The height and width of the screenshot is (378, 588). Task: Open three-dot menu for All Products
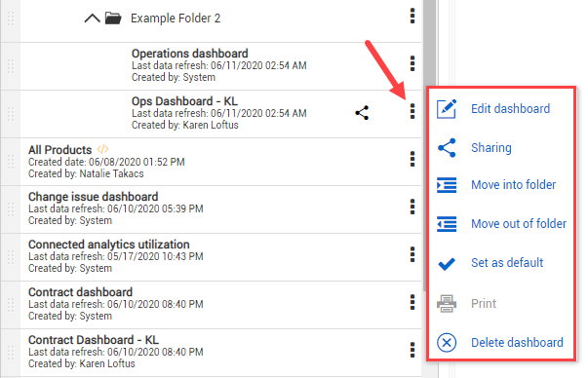(412, 159)
